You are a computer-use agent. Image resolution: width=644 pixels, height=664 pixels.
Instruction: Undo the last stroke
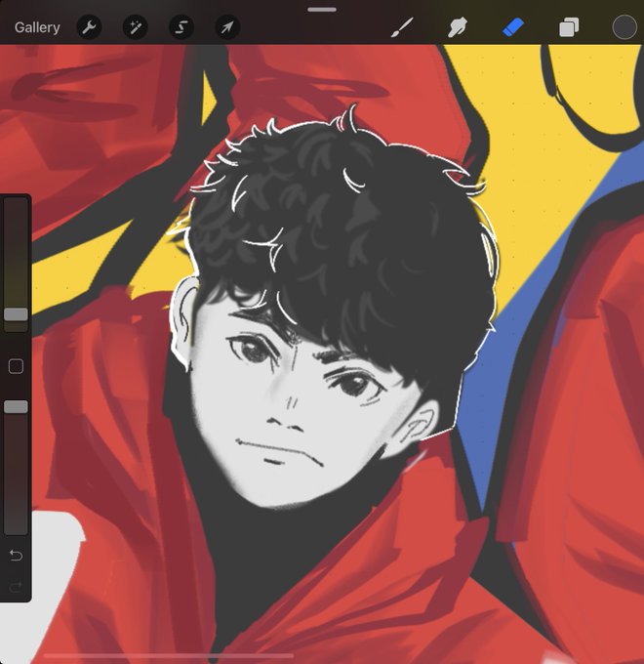(16, 555)
